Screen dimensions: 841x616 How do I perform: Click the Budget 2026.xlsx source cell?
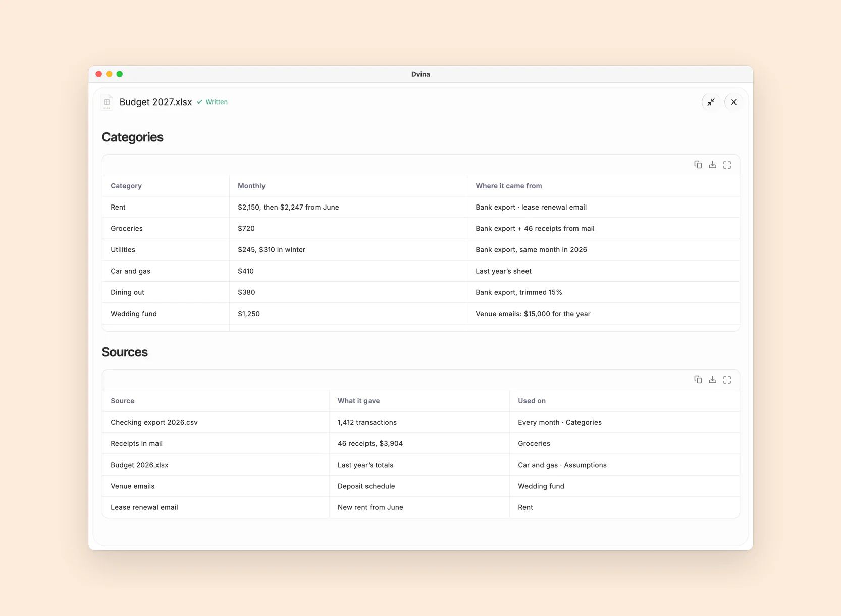click(x=216, y=465)
